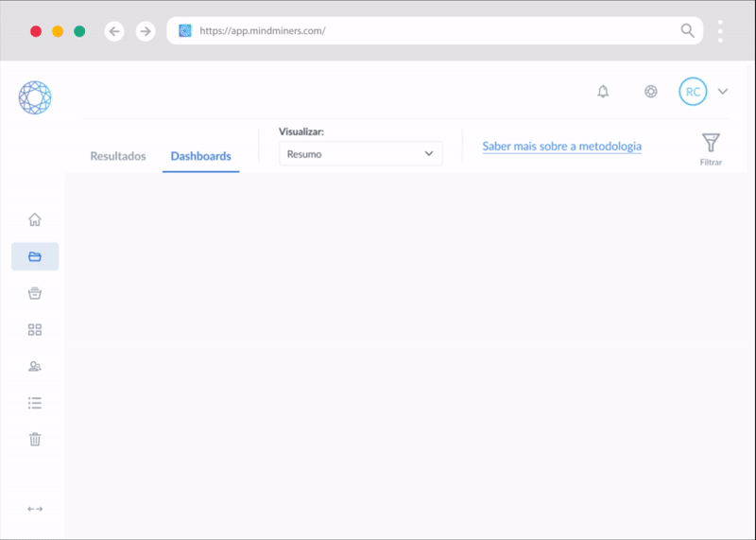Click the search magnifier in the address bar
The width and height of the screenshot is (756, 540).
688,31
